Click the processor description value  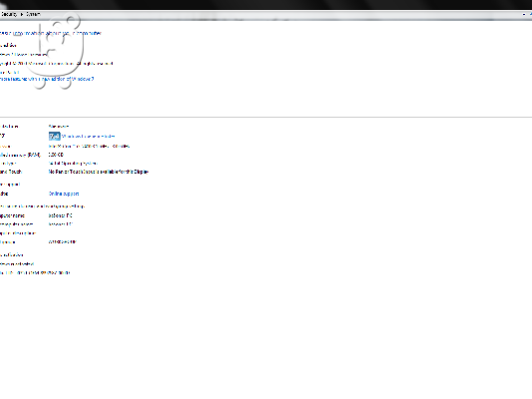90,147
